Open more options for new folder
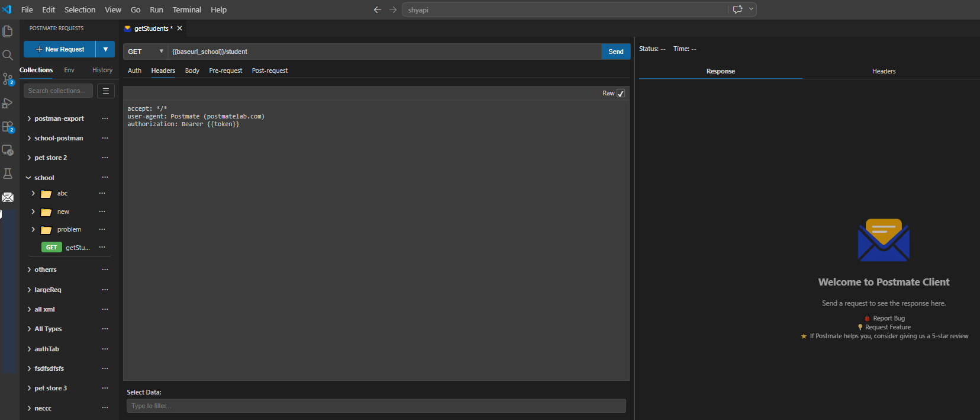This screenshot has height=420, width=980. point(102,211)
